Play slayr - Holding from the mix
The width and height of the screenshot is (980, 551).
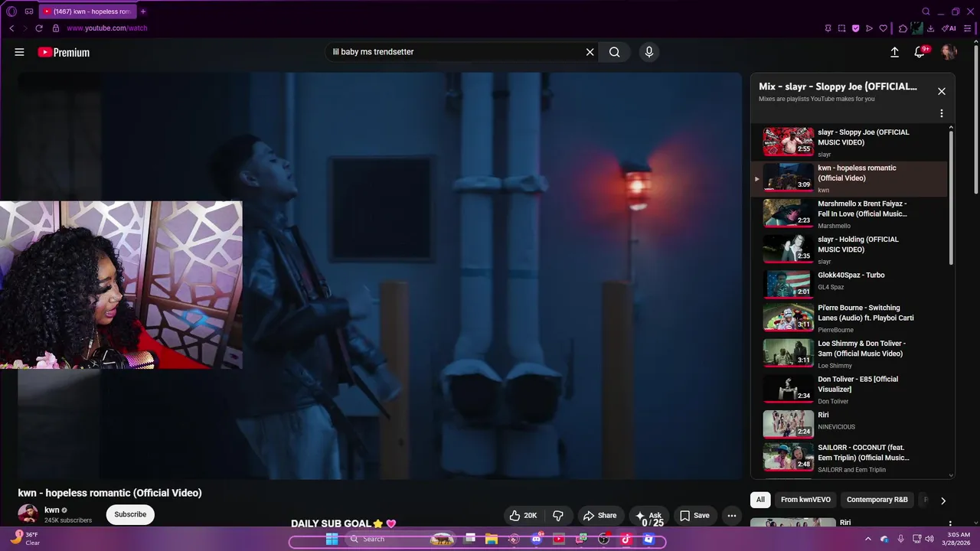point(850,249)
